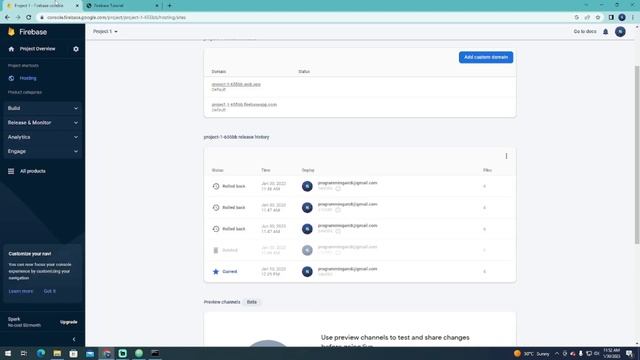Open Mail app from taskbar
Image resolution: width=640 pixels, height=360 pixels.
pyautogui.click(x=90, y=353)
